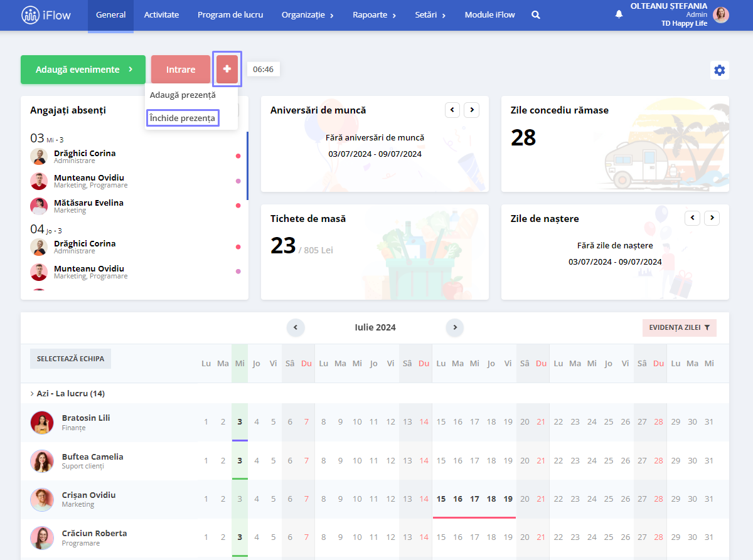753x560 pixels.
Task: Go to previous work anniversaries period
Action: point(452,110)
